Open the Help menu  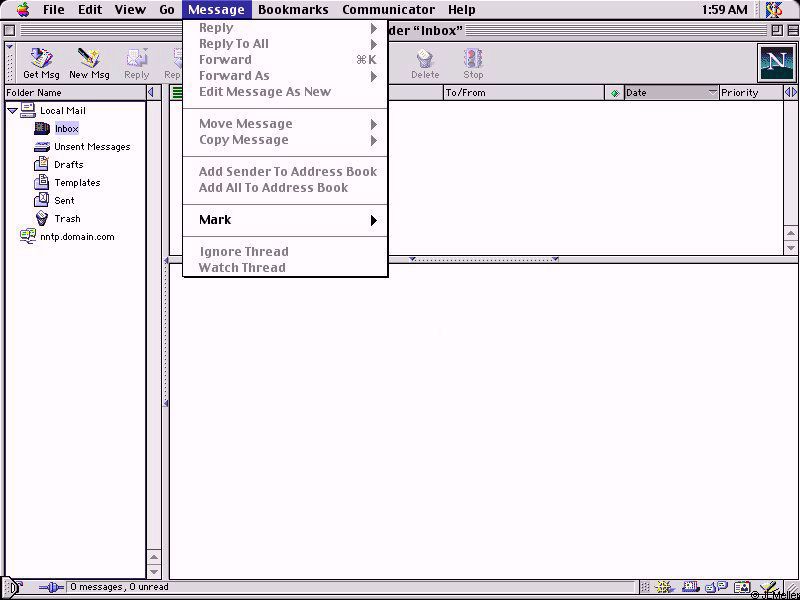462,9
